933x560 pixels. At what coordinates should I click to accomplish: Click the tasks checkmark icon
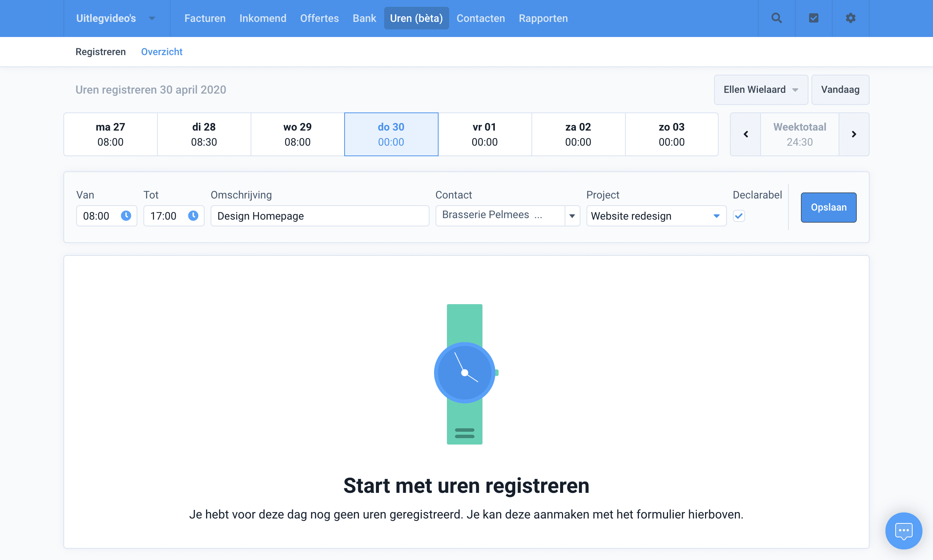[x=813, y=18]
